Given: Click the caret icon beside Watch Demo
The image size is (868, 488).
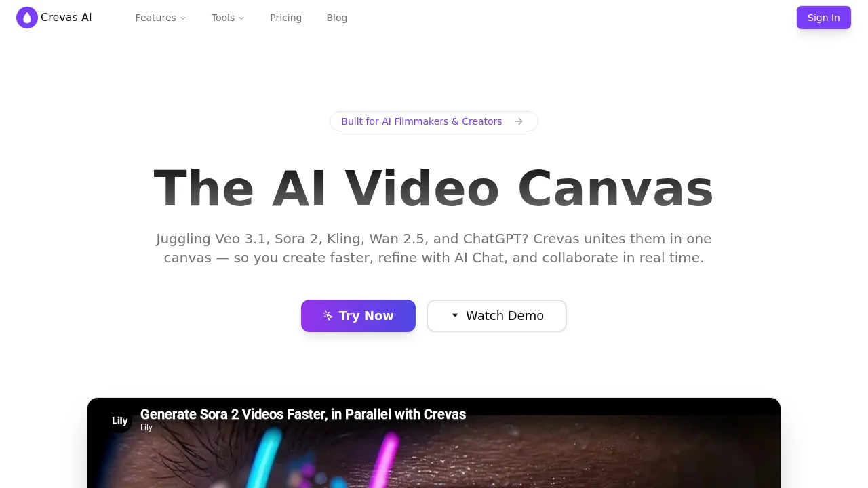Looking at the screenshot, I should click(x=455, y=316).
